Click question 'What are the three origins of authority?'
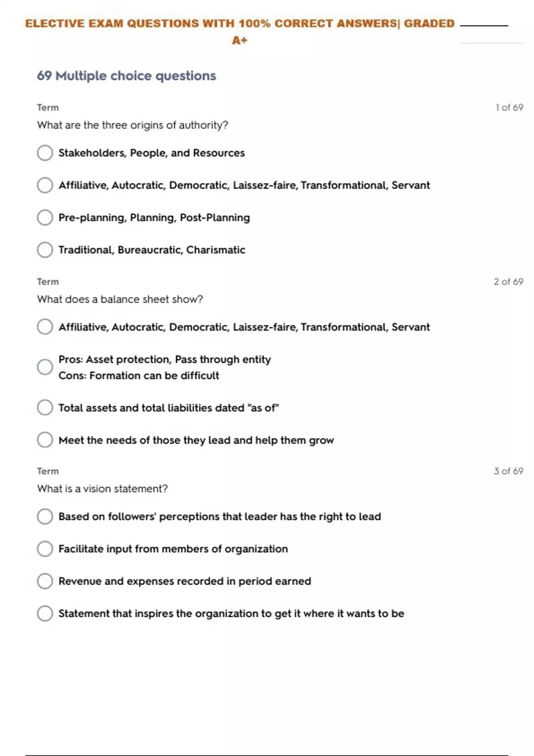Viewport: 534px width, 756px height. [133, 125]
